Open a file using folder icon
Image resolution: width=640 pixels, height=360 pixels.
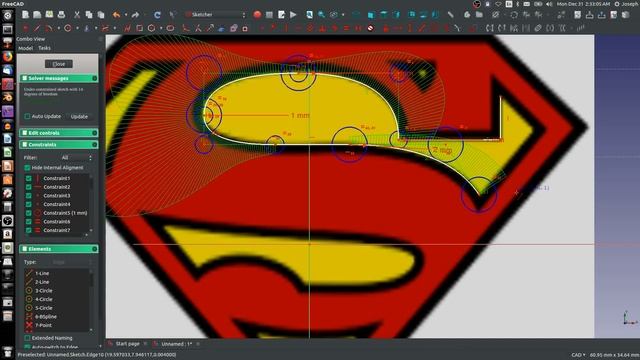(37, 15)
